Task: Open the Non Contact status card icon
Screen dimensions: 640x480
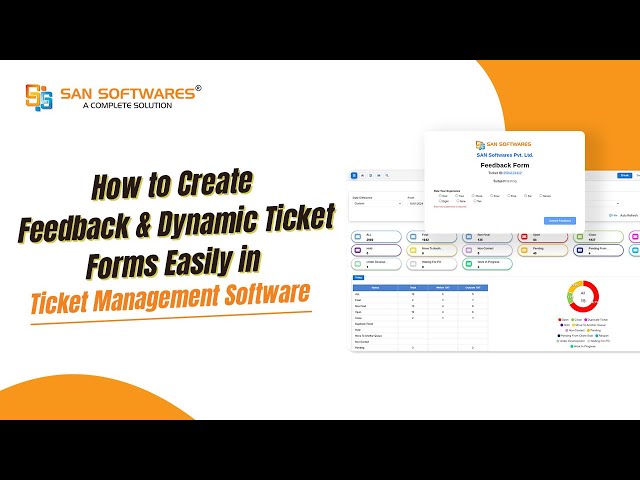Action: [x=469, y=250]
